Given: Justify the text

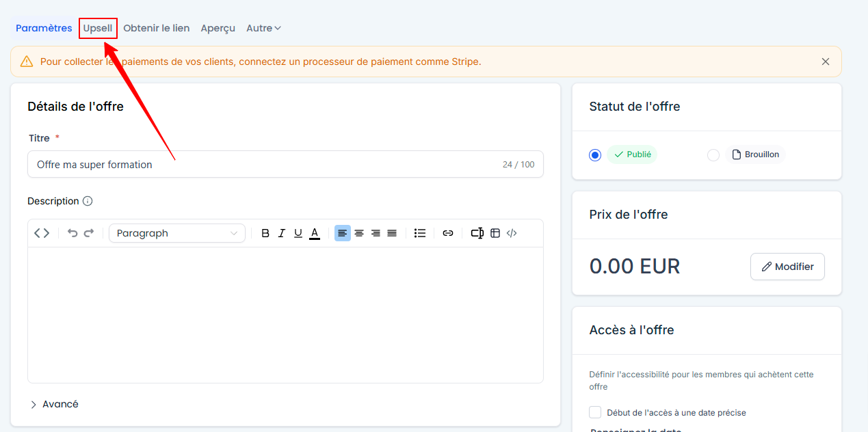Looking at the screenshot, I should tap(392, 233).
